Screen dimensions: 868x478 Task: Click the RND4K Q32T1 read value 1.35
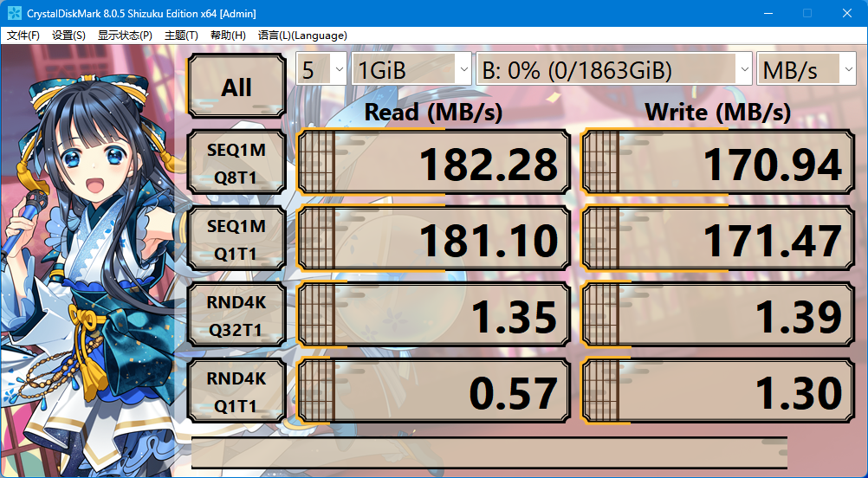pos(434,315)
